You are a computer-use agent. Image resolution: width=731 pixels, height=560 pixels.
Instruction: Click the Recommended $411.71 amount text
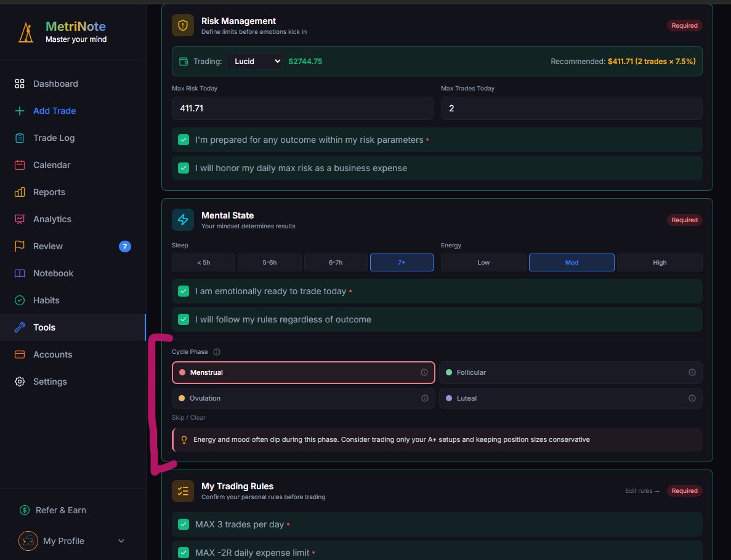click(x=652, y=62)
